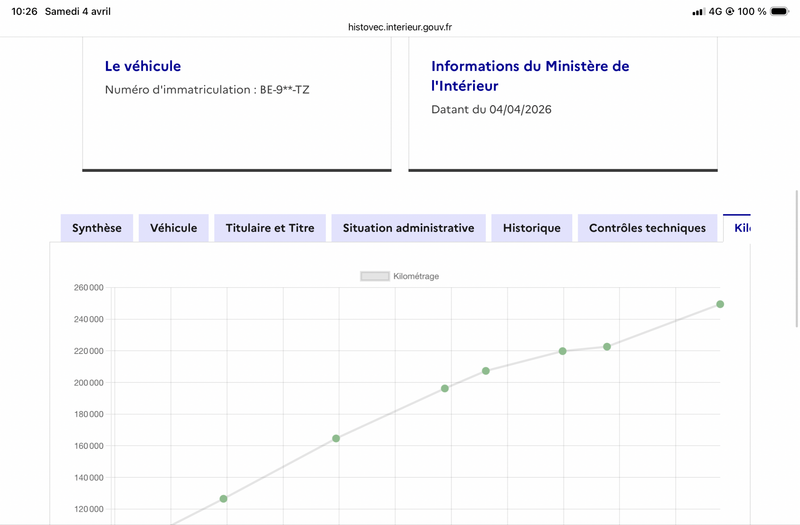800x525 pixels.
Task: Tap the rotation lock icon in status bar
Action: 730,11
